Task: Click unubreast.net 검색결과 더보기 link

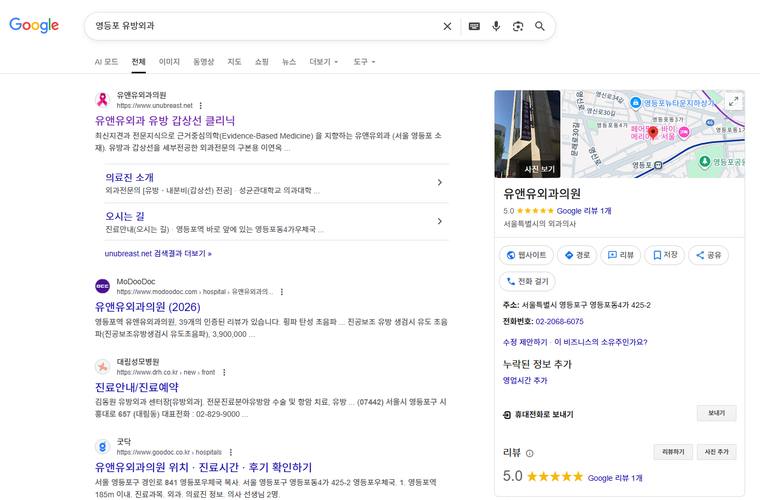Action: pyautogui.click(x=158, y=253)
